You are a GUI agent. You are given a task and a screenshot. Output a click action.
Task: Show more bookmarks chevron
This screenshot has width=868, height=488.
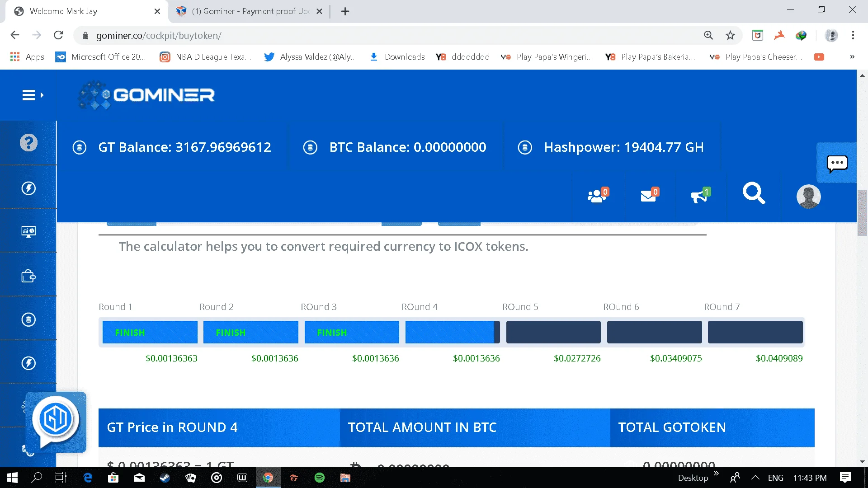click(852, 57)
